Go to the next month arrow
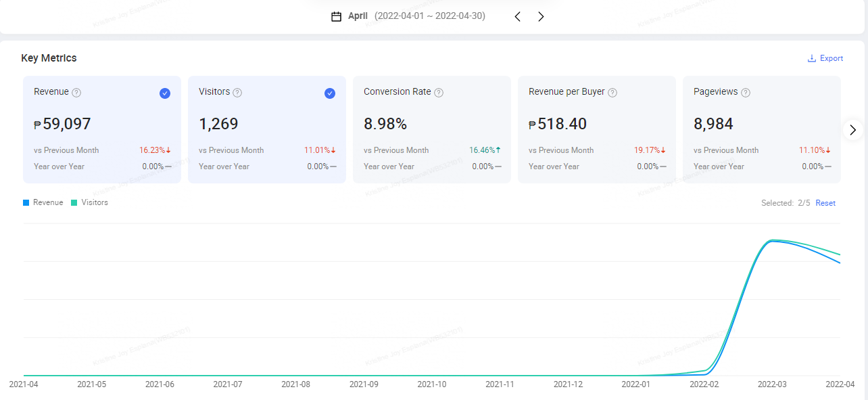Image resolution: width=868 pixels, height=400 pixels. (x=541, y=16)
